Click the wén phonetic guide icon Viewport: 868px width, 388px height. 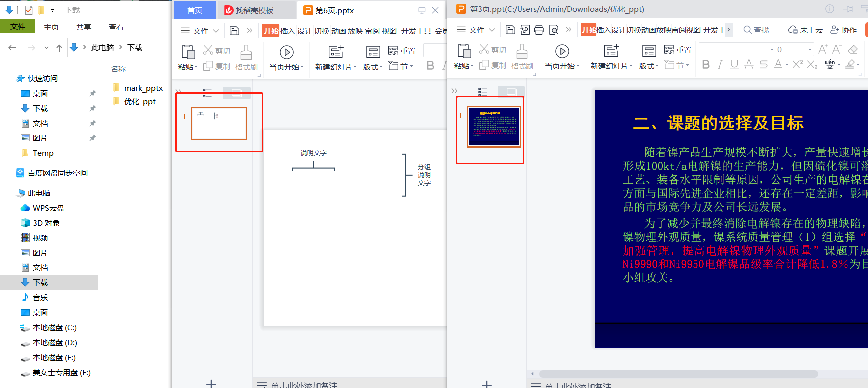pyautogui.click(x=830, y=64)
